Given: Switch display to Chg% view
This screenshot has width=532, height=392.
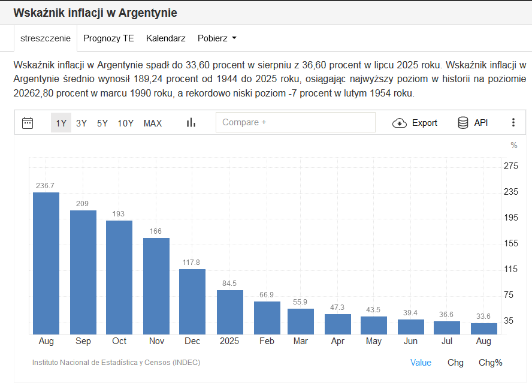Looking at the screenshot, I should click(490, 363).
